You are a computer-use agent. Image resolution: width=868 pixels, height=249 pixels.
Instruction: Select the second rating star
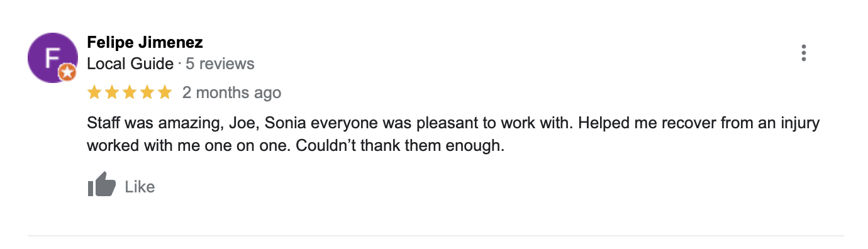coord(112,93)
